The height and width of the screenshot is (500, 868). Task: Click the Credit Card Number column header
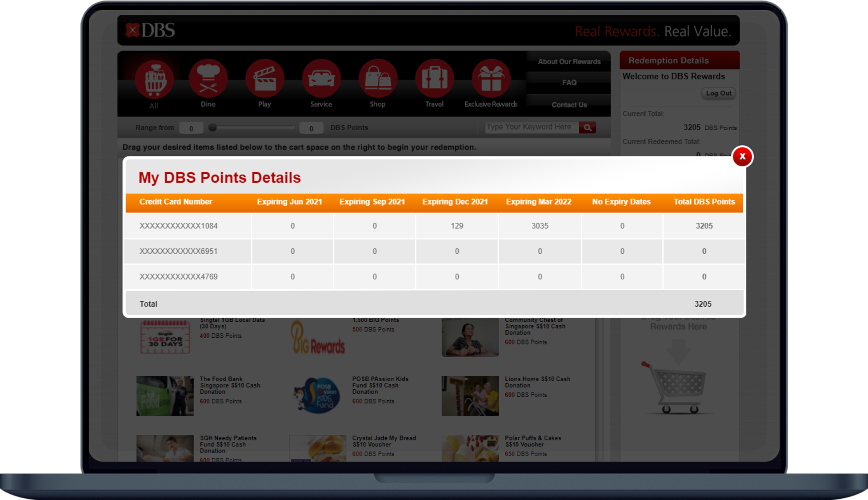[176, 202]
